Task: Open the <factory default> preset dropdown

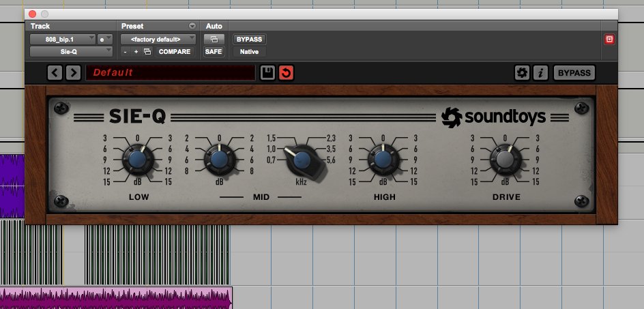Action: 158,40
